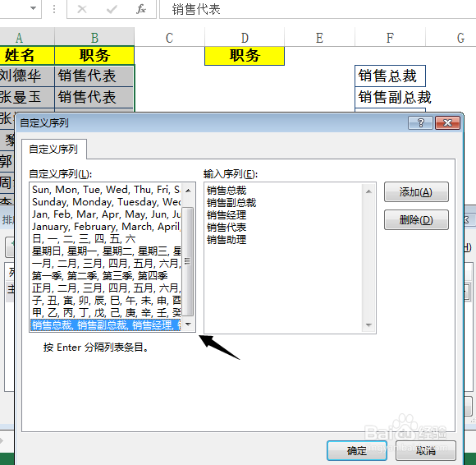The height and width of the screenshot is (465, 476).
Task: Click the 输入序列 box scroll down arrow
Action: [x=368, y=325]
